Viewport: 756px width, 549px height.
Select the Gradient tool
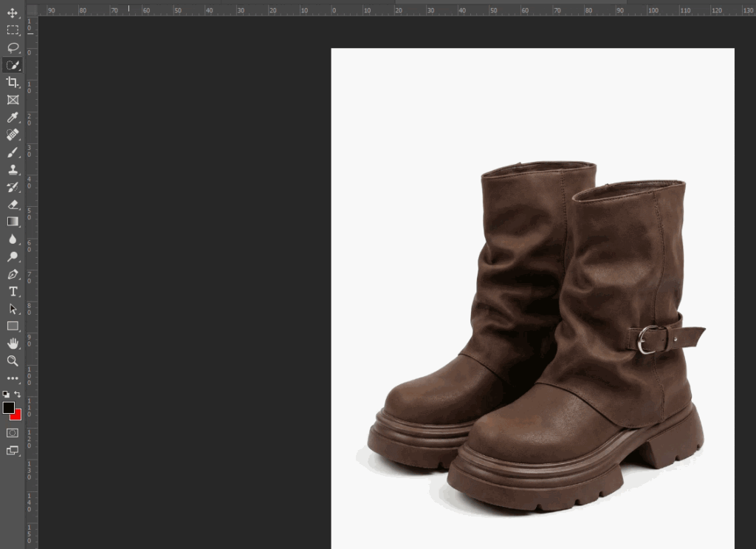click(x=12, y=222)
